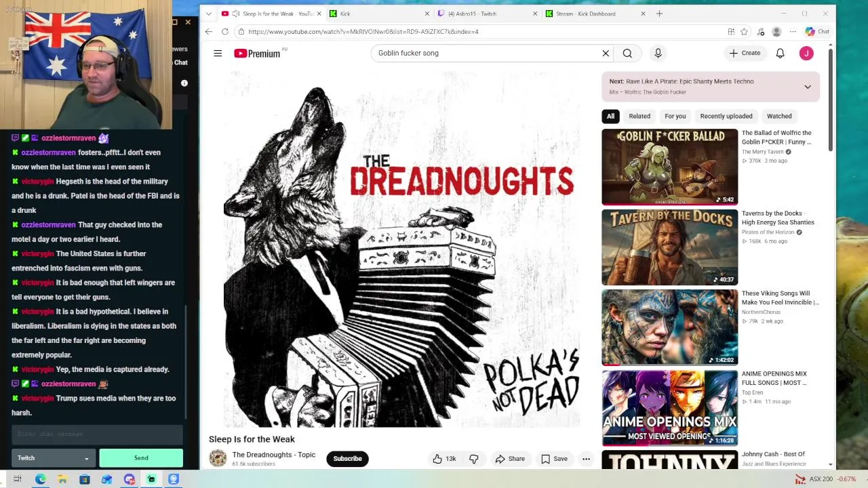The width and height of the screenshot is (868, 488).
Task: Click the Share button under video
Action: click(510, 459)
